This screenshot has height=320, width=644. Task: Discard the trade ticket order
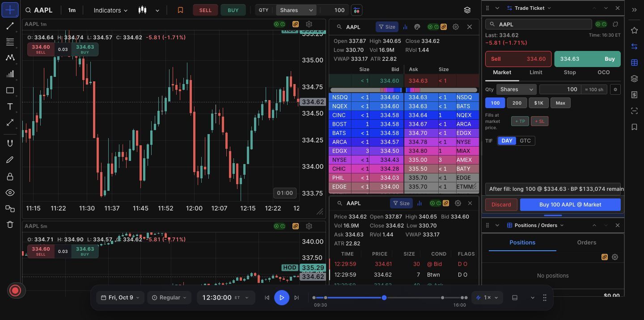pyautogui.click(x=501, y=205)
